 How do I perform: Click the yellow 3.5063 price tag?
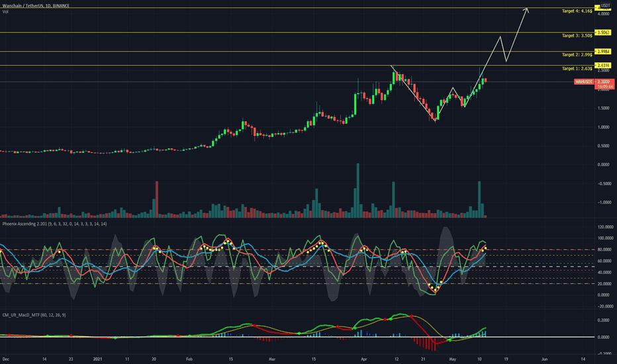[x=603, y=32]
